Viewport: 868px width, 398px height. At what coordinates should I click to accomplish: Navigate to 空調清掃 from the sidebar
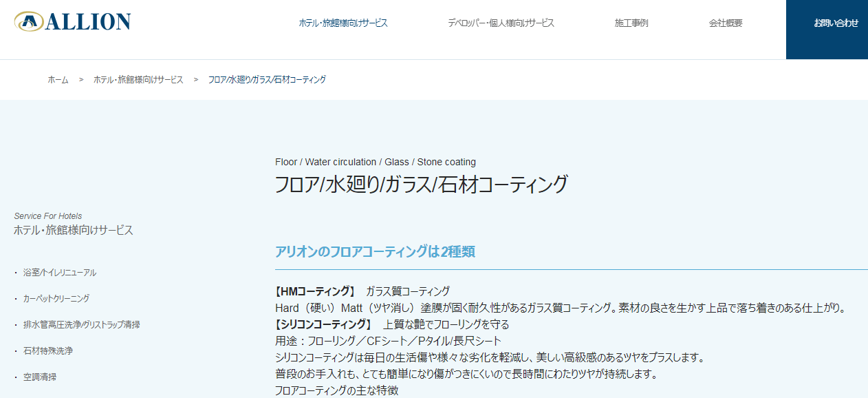click(x=40, y=377)
